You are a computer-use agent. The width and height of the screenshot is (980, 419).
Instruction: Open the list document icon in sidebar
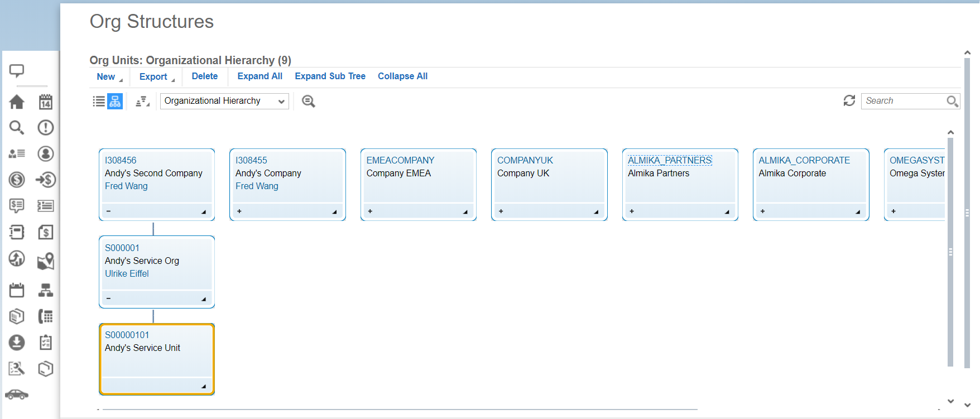[x=46, y=206]
